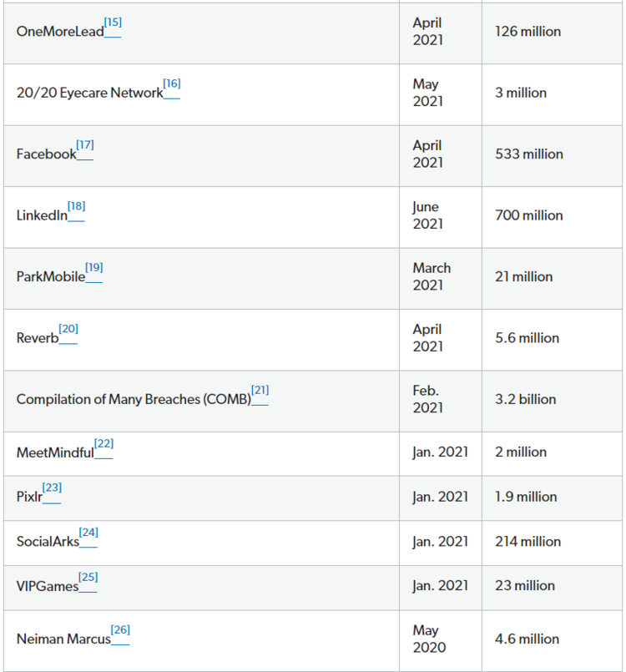Click the June 2021 date cell
Viewport: 626px width, 672px height.
tap(441, 217)
